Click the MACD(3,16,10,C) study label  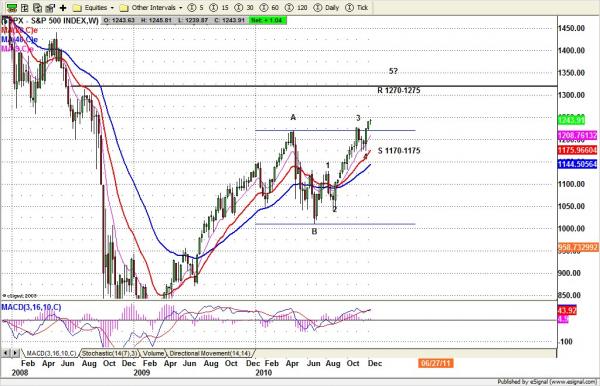point(31,307)
